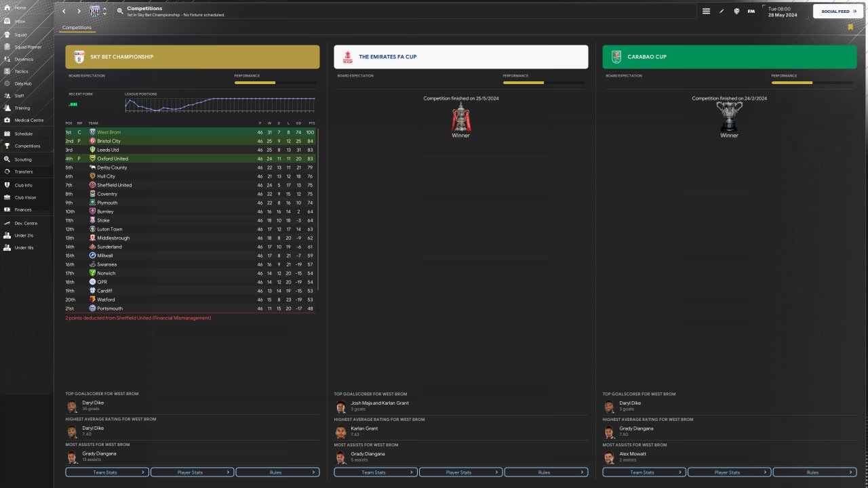Click Bristol City row in table
The image size is (868, 488).
point(190,141)
